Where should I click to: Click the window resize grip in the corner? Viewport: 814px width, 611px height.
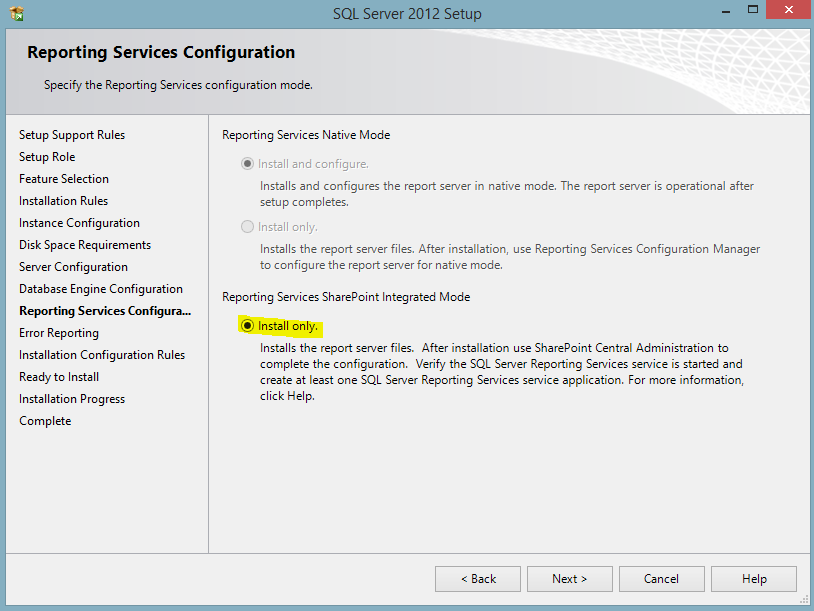pyautogui.click(x=804, y=600)
